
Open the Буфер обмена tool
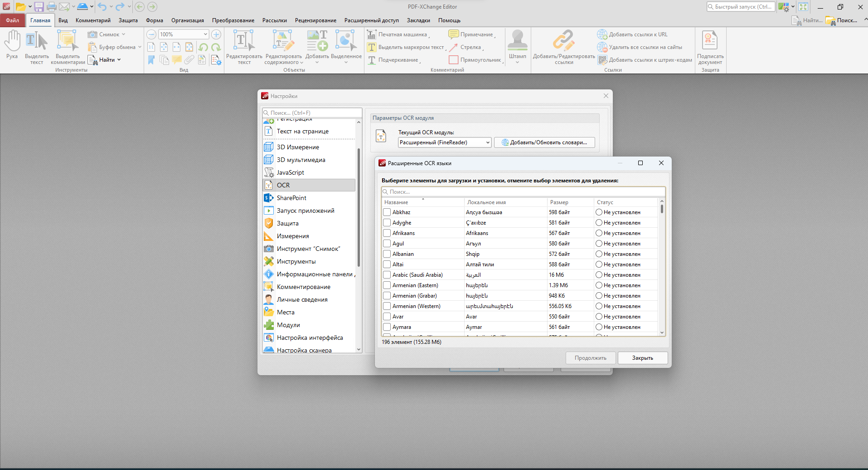tap(112, 47)
